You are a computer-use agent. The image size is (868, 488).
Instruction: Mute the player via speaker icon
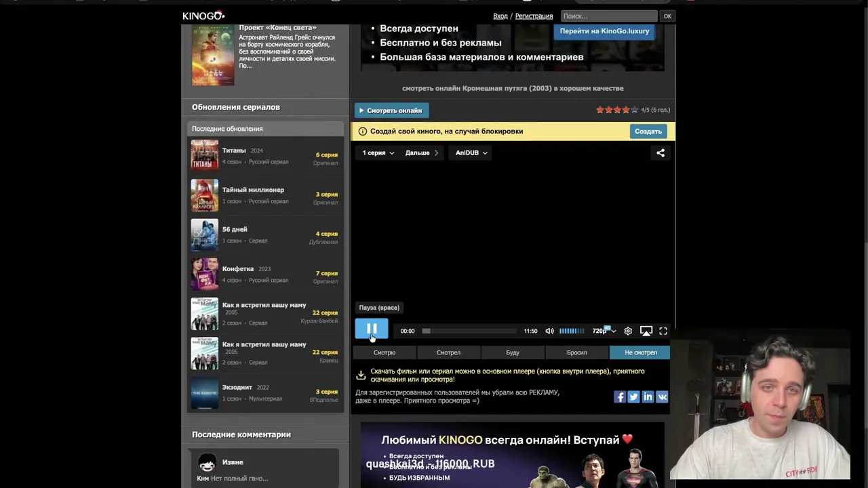pyautogui.click(x=549, y=331)
